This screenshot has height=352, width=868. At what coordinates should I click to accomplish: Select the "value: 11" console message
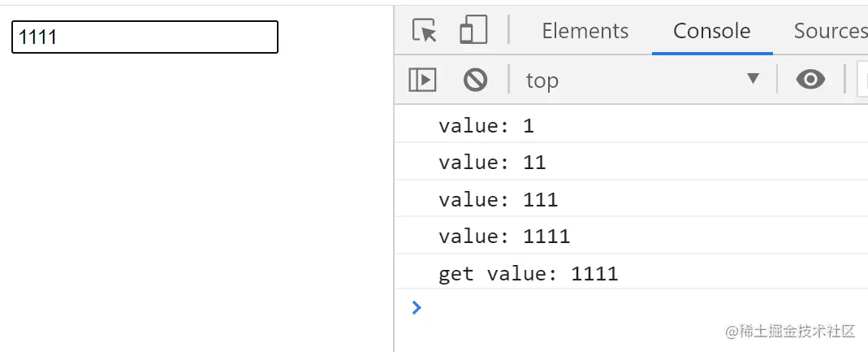[x=492, y=163]
